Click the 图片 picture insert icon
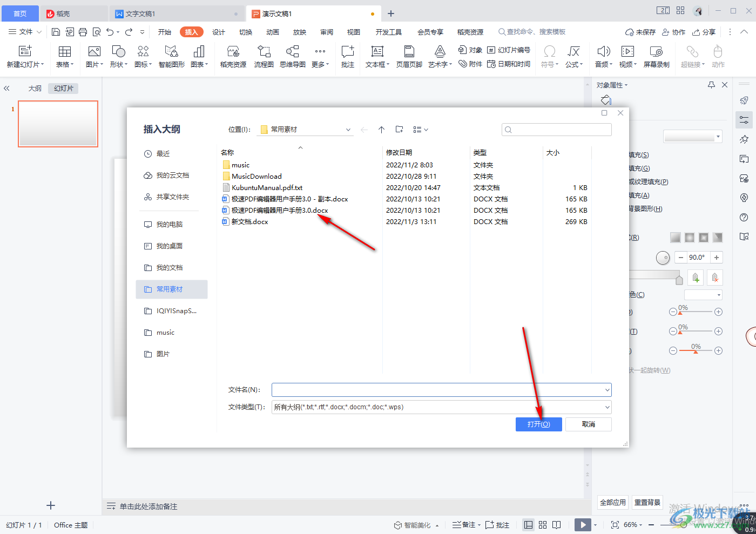This screenshot has height=534, width=756. (94, 51)
